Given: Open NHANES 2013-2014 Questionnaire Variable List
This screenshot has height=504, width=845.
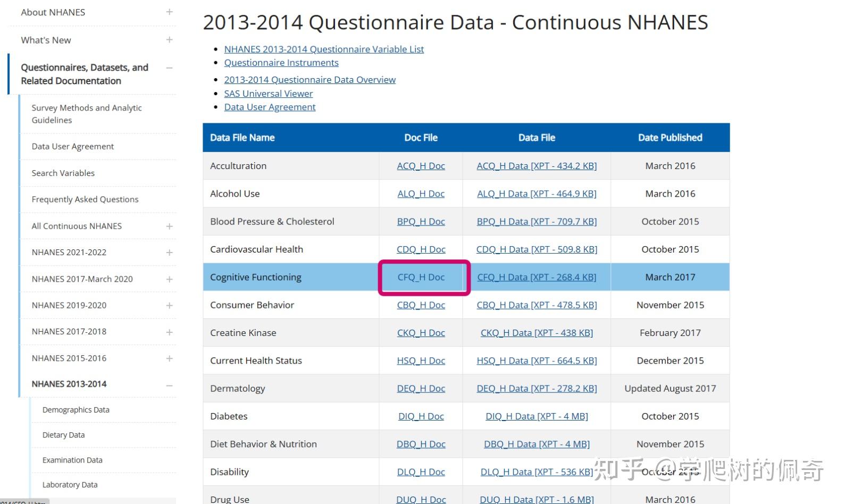Looking at the screenshot, I should pyautogui.click(x=324, y=49).
